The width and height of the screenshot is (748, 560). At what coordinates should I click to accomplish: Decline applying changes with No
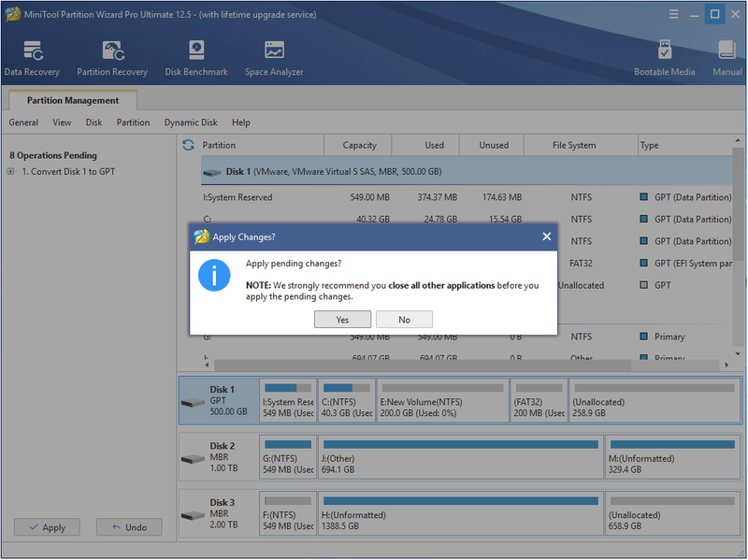(404, 320)
